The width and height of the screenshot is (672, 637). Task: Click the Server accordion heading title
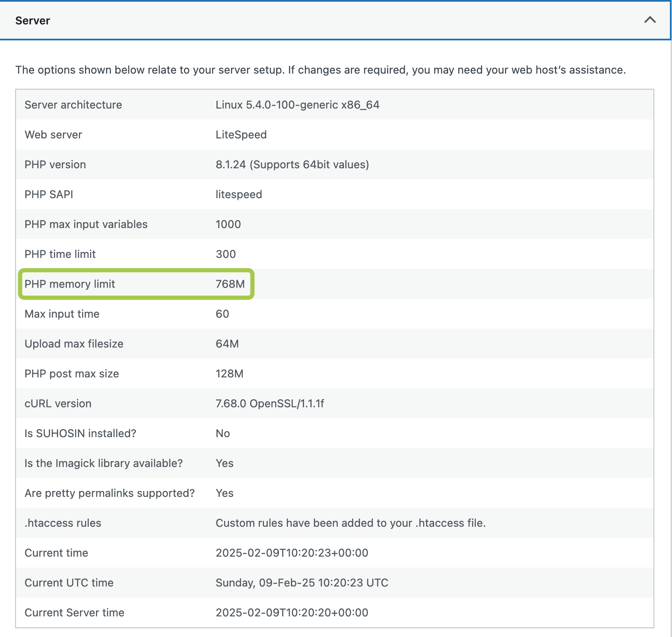33,21
